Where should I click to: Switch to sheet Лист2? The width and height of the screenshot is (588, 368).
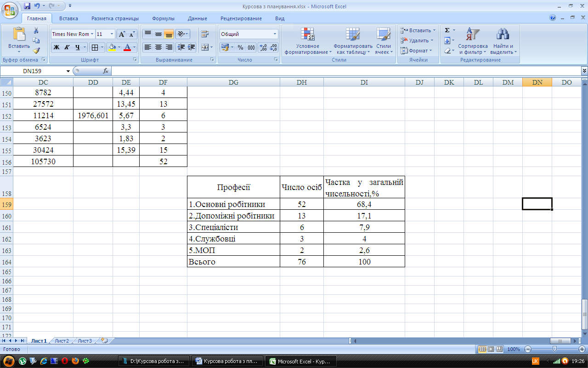[62, 341]
